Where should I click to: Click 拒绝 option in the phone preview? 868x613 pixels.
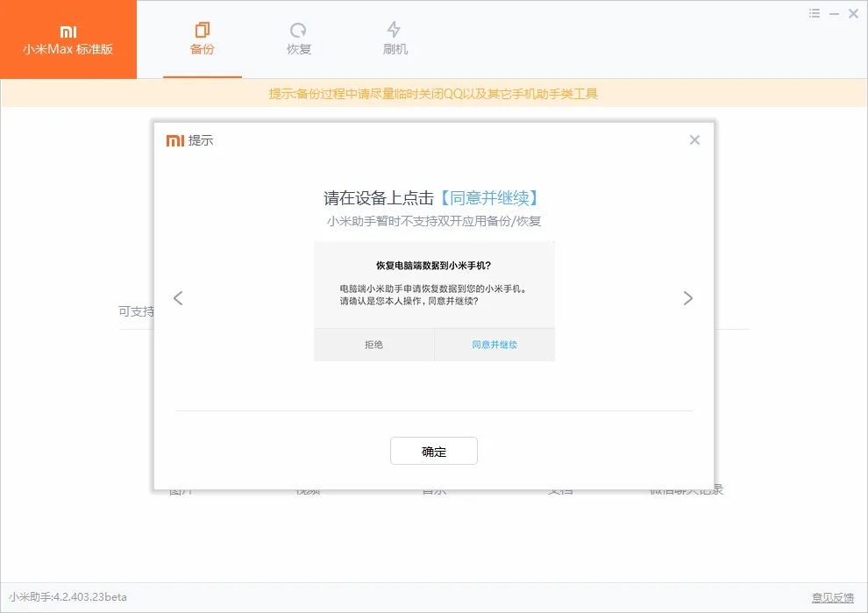[373, 345]
